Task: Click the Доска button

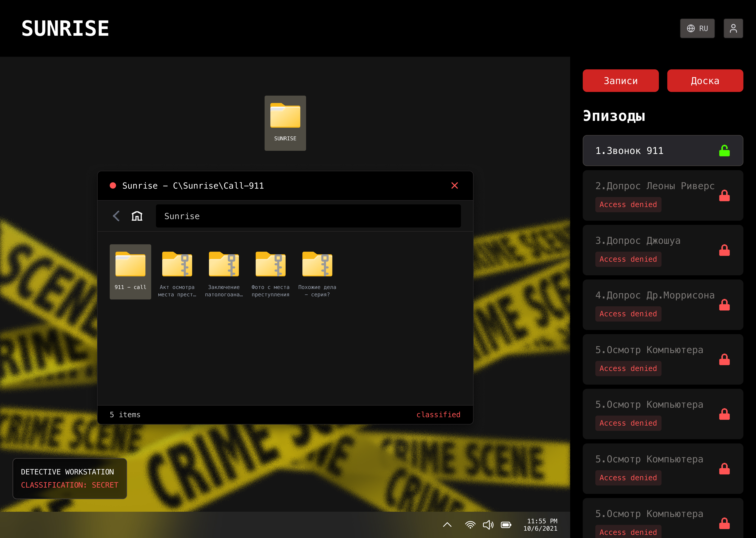Action: click(705, 81)
